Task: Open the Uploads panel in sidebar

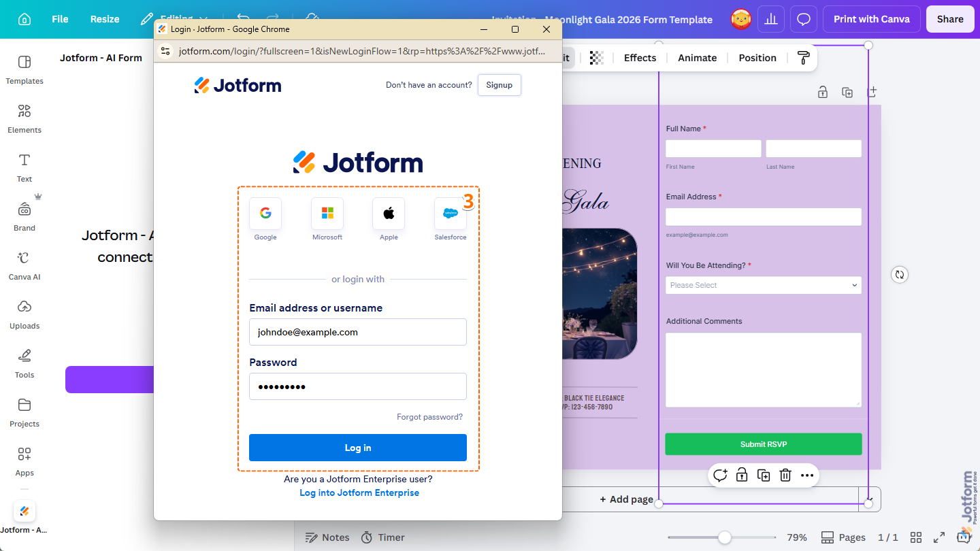Action: [x=24, y=315]
